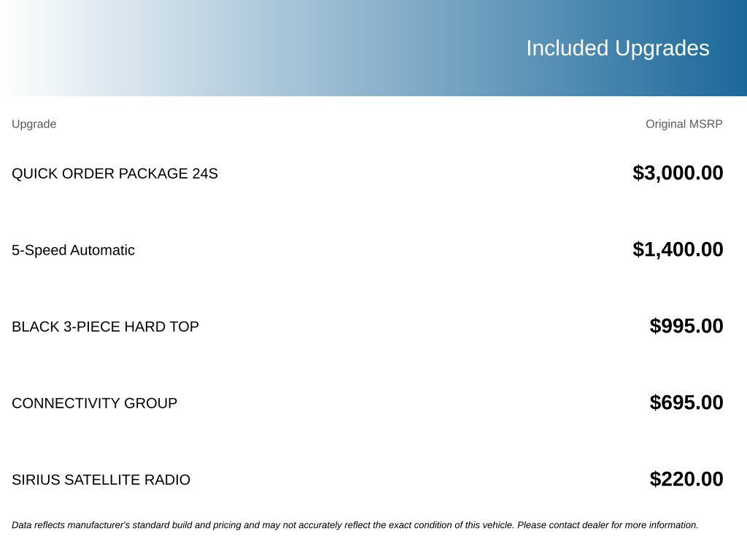The image size is (747, 560).
Task: Click the word Upgrades in the banner
Action: 662,49
